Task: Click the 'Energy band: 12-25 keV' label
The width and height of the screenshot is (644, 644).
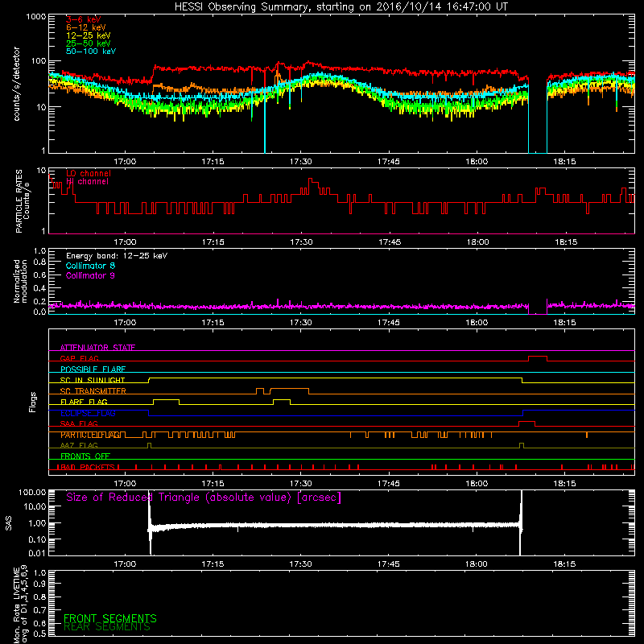Action: 117,256
